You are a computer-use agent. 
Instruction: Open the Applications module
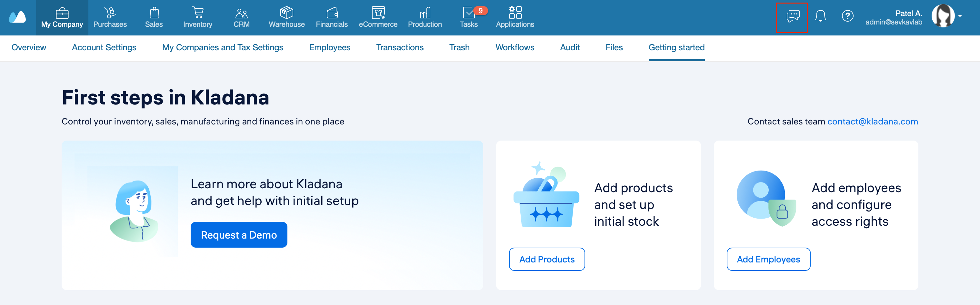pyautogui.click(x=515, y=17)
